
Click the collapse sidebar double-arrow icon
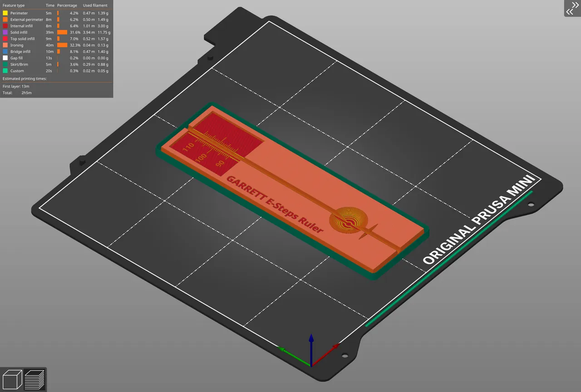point(572,8)
